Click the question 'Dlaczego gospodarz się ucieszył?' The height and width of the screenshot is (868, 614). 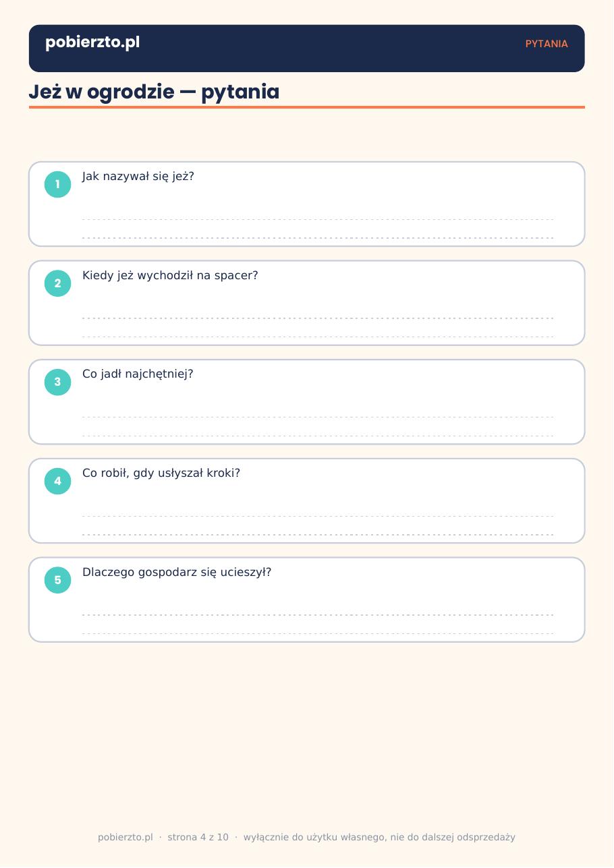177,572
